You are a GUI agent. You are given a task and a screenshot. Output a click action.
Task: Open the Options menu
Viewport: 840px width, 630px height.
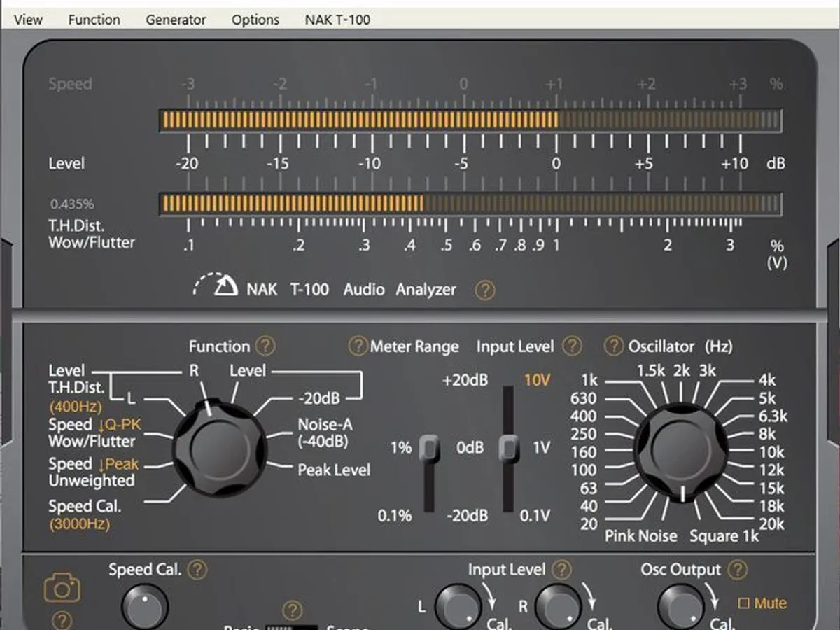click(x=255, y=20)
